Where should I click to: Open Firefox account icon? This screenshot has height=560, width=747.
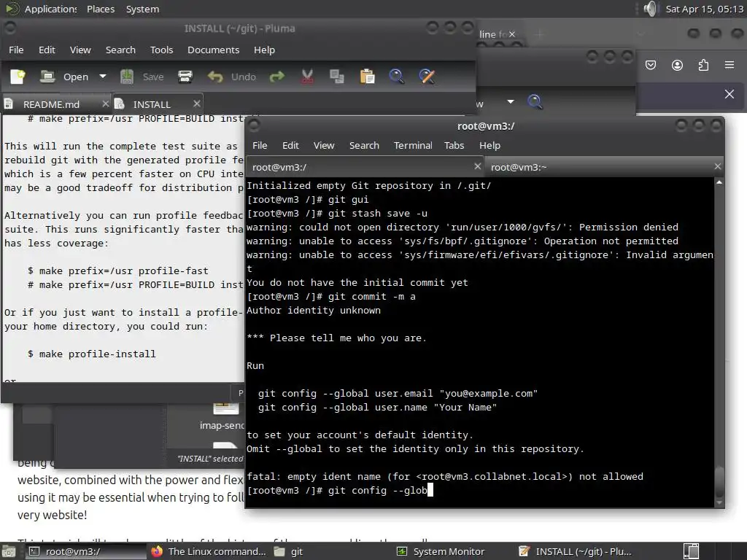(x=677, y=65)
